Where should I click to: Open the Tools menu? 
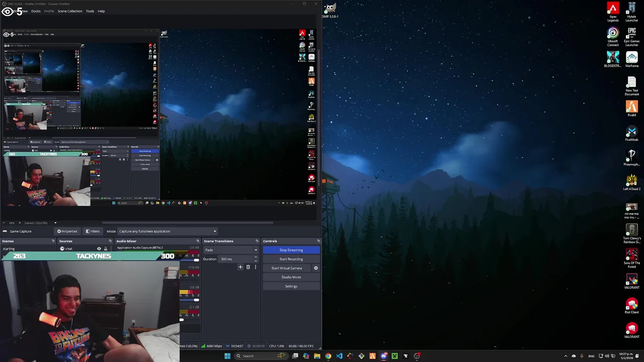pyautogui.click(x=90, y=11)
